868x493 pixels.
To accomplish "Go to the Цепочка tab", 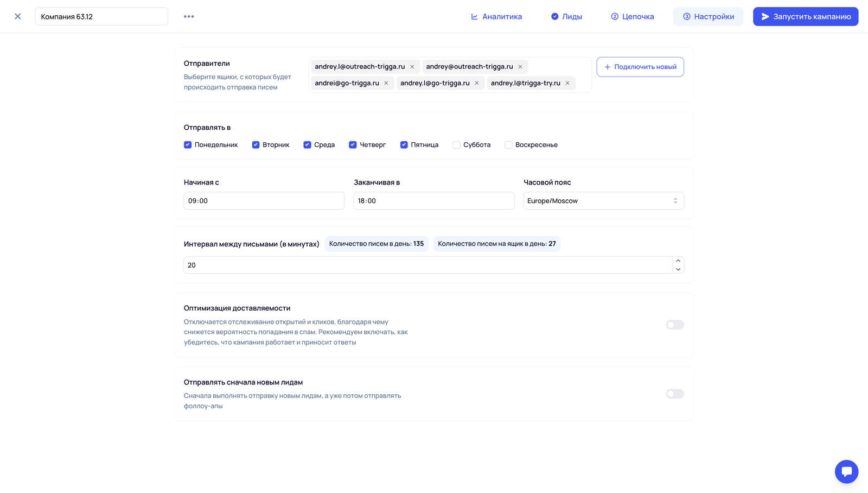I will (x=633, y=17).
